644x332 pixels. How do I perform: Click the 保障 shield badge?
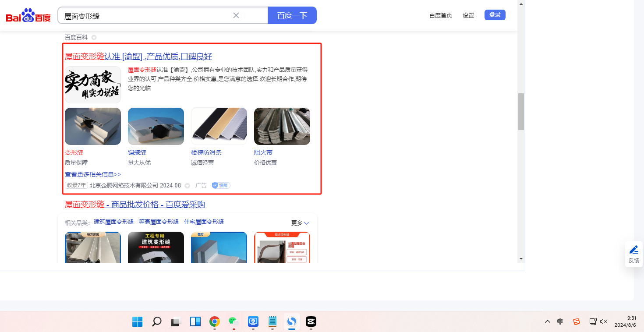point(221,186)
